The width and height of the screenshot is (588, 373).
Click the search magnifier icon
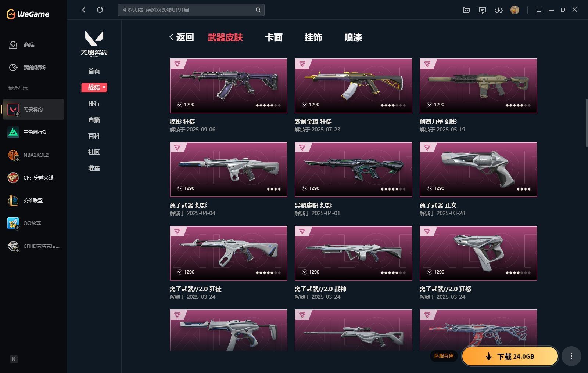tap(258, 10)
